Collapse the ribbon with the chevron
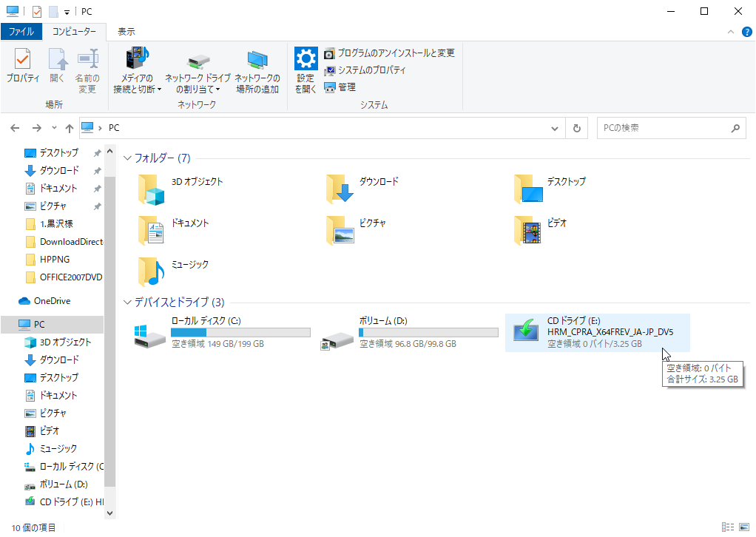The height and width of the screenshot is (537, 756). [x=730, y=32]
